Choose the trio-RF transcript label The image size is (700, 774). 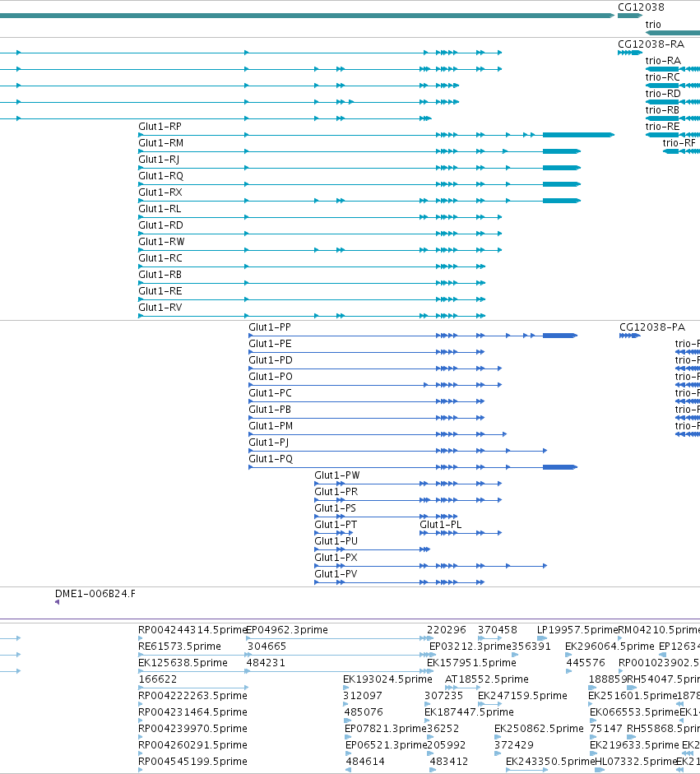[x=679, y=142]
